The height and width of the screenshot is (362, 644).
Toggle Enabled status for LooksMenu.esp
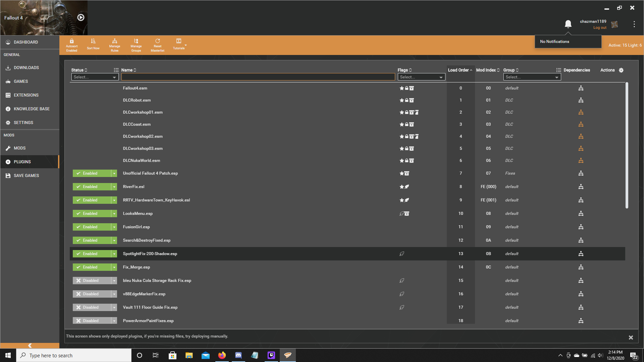tap(92, 214)
